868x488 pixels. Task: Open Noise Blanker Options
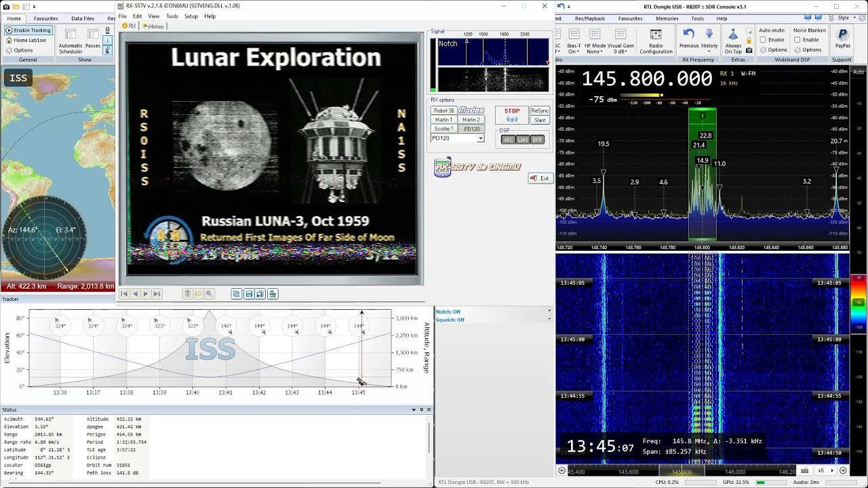click(x=808, y=49)
